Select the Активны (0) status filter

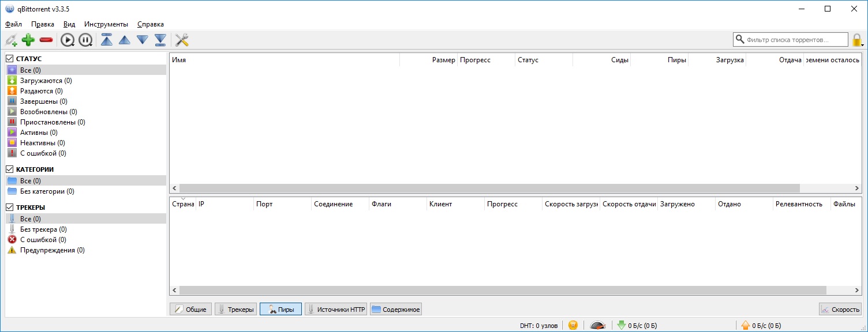coord(85,133)
